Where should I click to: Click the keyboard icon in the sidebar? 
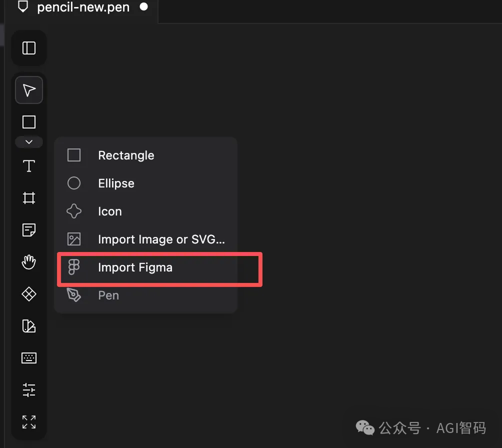(28, 357)
